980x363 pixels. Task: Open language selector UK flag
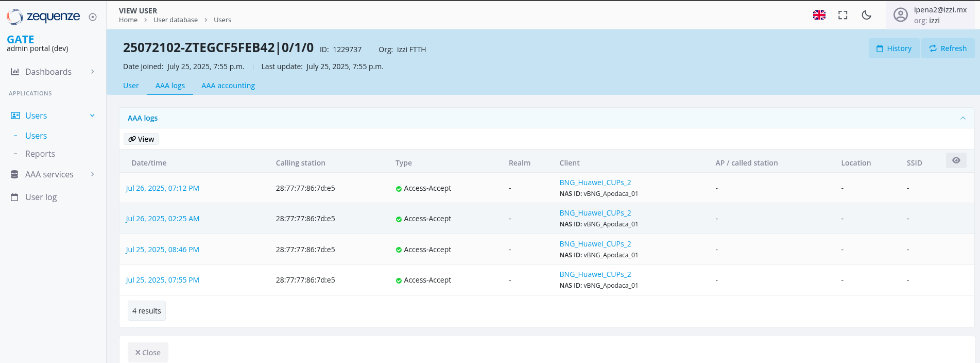coord(819,15)
